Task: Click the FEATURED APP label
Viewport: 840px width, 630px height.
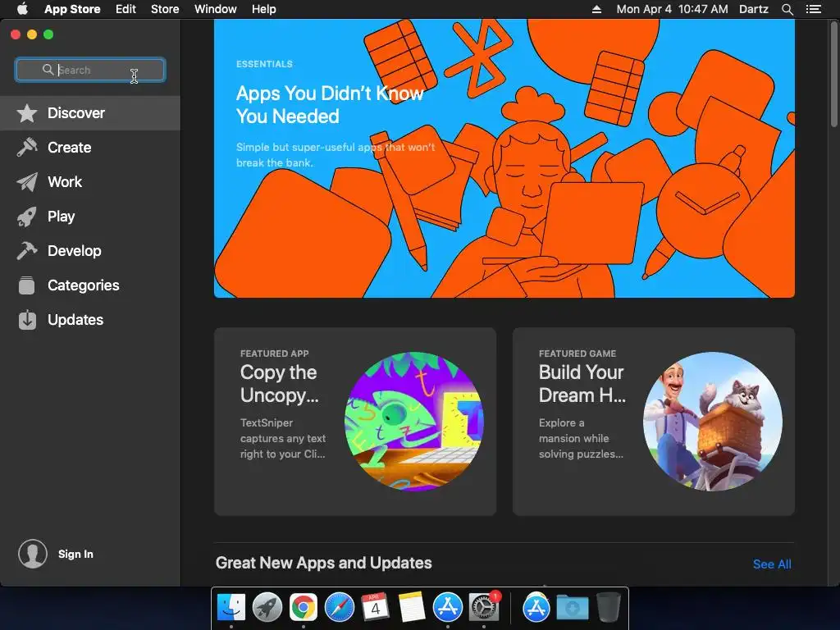Action: 274,354
